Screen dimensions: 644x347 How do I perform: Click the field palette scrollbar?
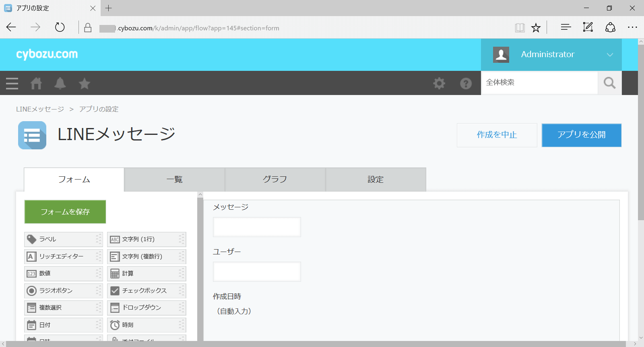[200, 269]
